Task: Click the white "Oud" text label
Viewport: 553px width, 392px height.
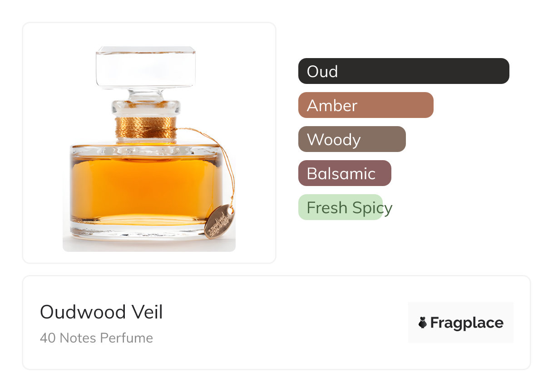Action: (322, 71)
